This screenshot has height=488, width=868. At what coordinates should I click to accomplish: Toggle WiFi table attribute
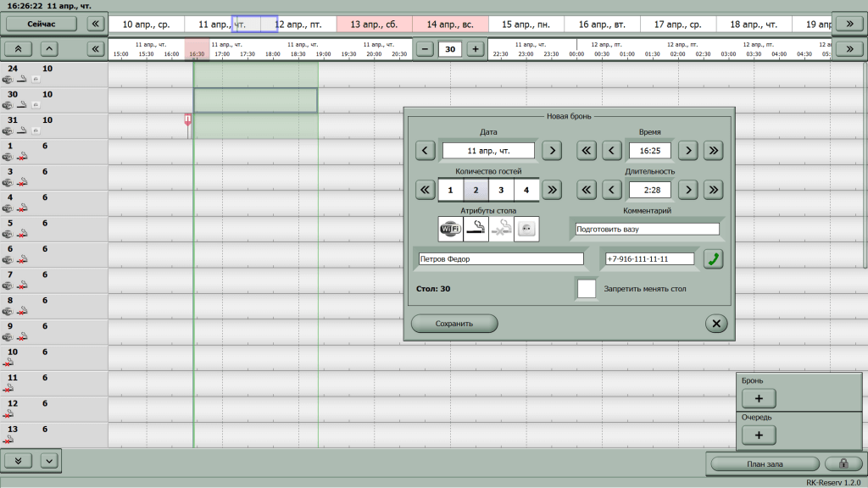[451, 229]
